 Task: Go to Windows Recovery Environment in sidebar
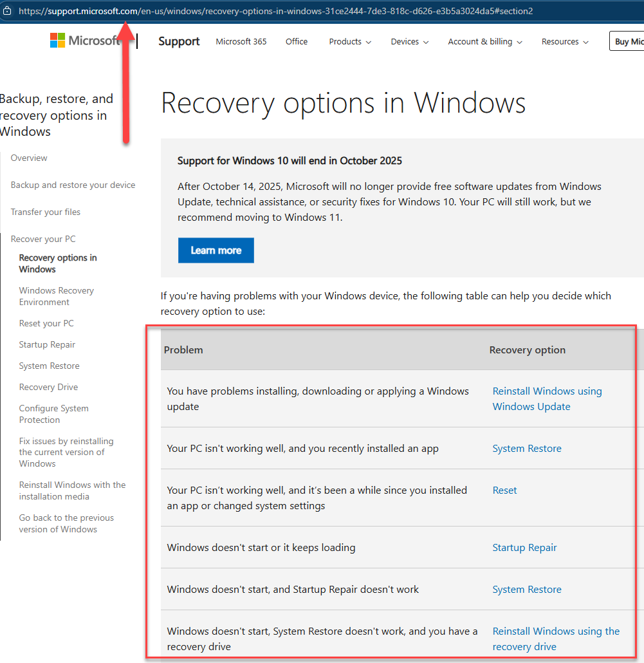coord(56,296)
